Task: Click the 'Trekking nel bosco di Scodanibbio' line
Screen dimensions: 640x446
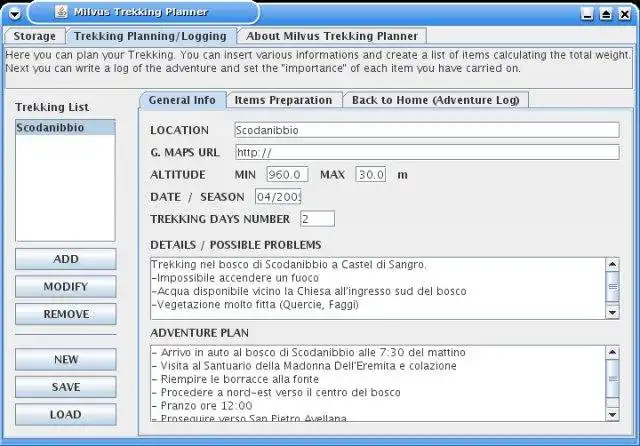Action: pos(289,264)
